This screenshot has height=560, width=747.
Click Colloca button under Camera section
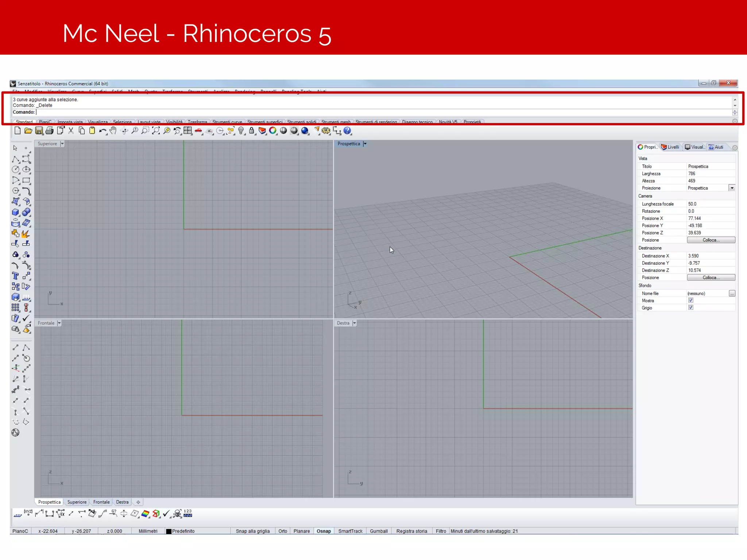(x=711, y=240)
